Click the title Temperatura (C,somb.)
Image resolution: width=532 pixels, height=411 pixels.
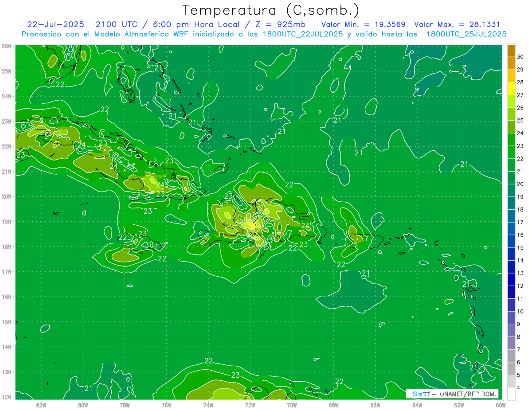click(270, 10)
